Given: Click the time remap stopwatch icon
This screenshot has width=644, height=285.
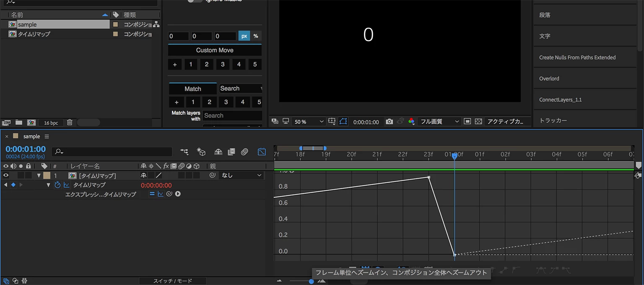Looking at the screenshot, I should tap(57, 185).
